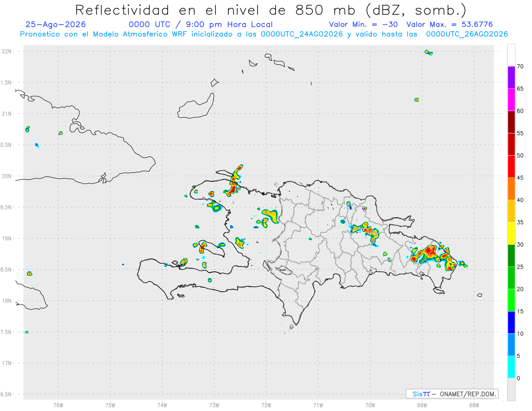The width and height of the screenshot is (532, 411).
Task: Click the '70W' longitude label
Action: pos(370,404)
